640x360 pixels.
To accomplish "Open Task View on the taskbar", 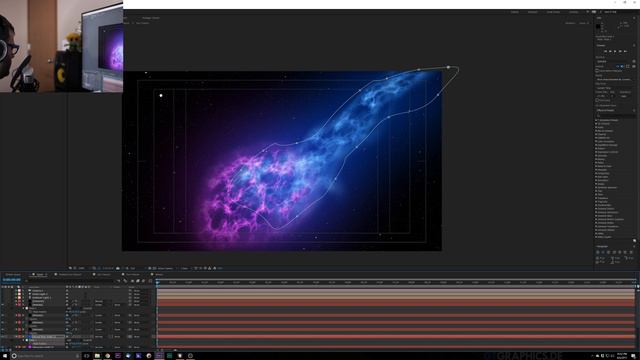I will pos(87,356).
